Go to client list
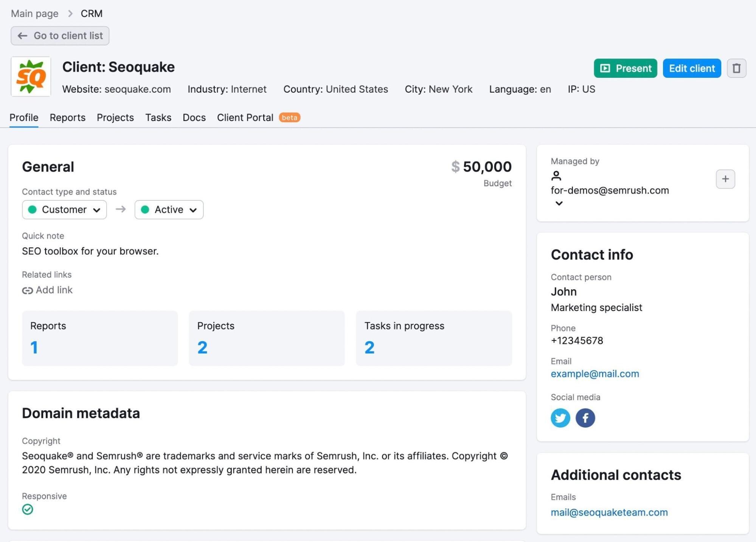This screenshot has height=542, width=756. click(60, 36)
